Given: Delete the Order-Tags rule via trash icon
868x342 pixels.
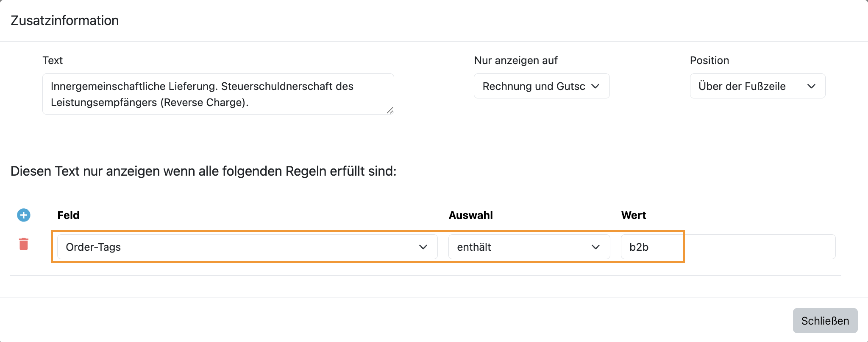Looking at the screenshot, I should pyautogui.click(x=24, y=244).
